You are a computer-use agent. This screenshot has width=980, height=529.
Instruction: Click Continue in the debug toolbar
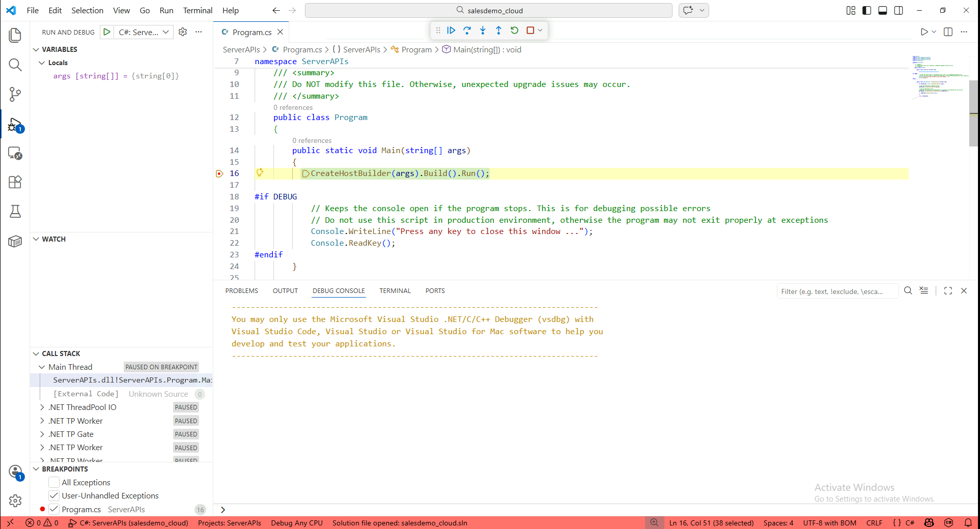point(451,31)
